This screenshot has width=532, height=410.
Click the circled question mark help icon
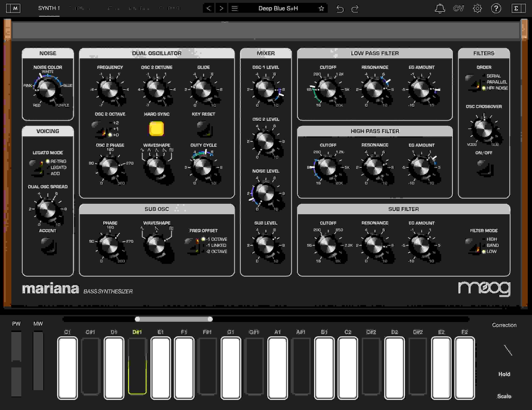point(496,8)
